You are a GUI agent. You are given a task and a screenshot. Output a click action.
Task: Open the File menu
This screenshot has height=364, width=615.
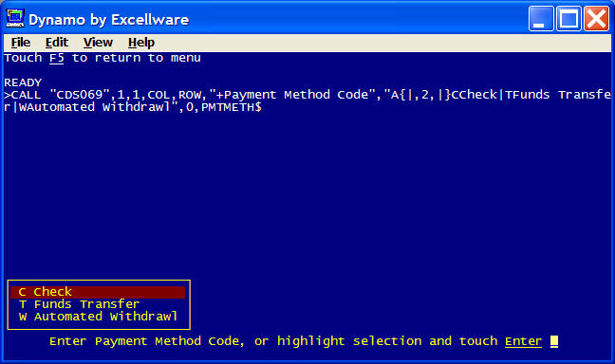click(x=20, y=43)
